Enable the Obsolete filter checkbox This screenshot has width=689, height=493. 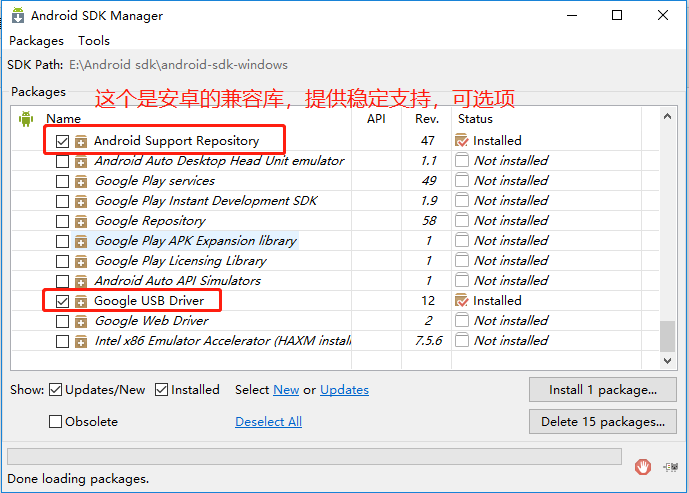(55, 421)
